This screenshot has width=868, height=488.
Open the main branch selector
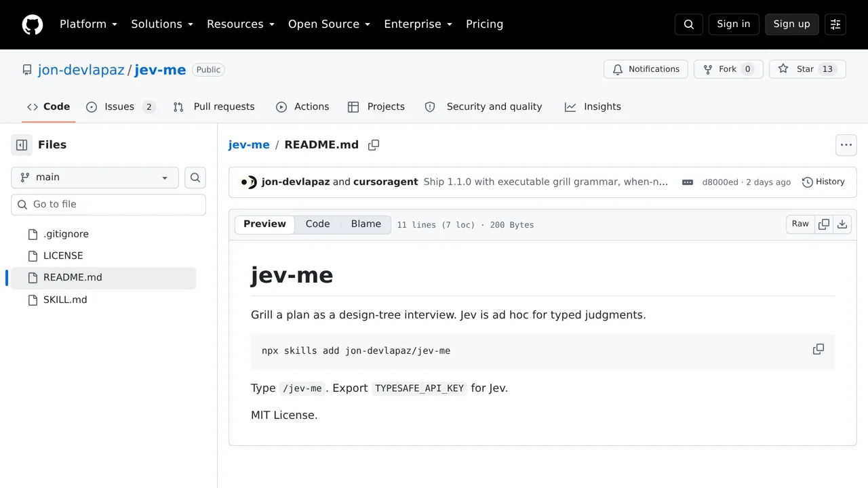(x=95, y=178)
